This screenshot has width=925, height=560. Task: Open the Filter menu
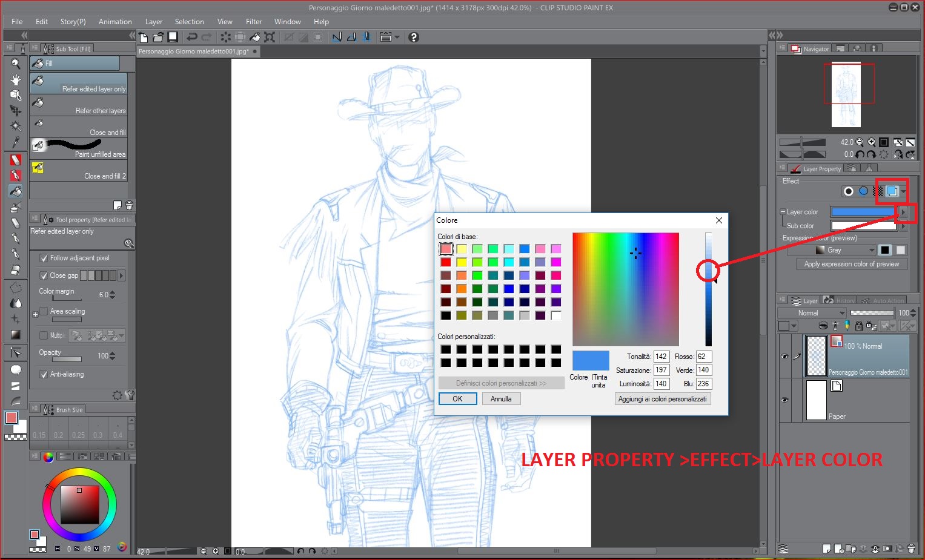click(x=254, y=22)
